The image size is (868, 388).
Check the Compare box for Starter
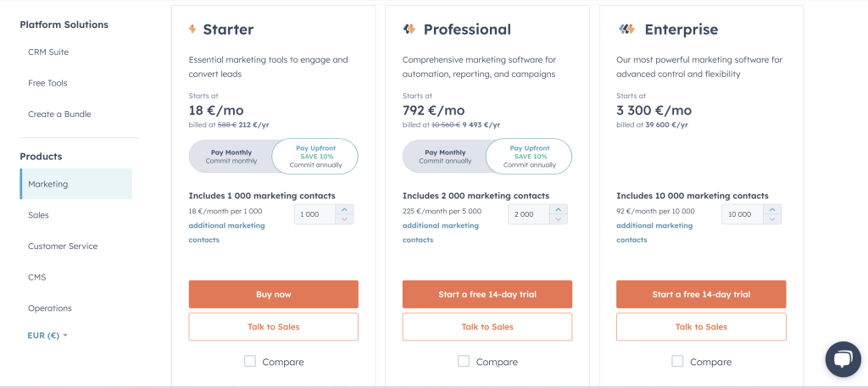click(250, 362)
